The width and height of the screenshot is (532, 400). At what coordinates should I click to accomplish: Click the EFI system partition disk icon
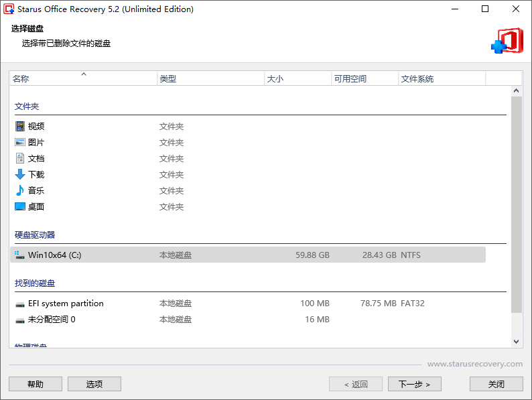tap(20, 304)
